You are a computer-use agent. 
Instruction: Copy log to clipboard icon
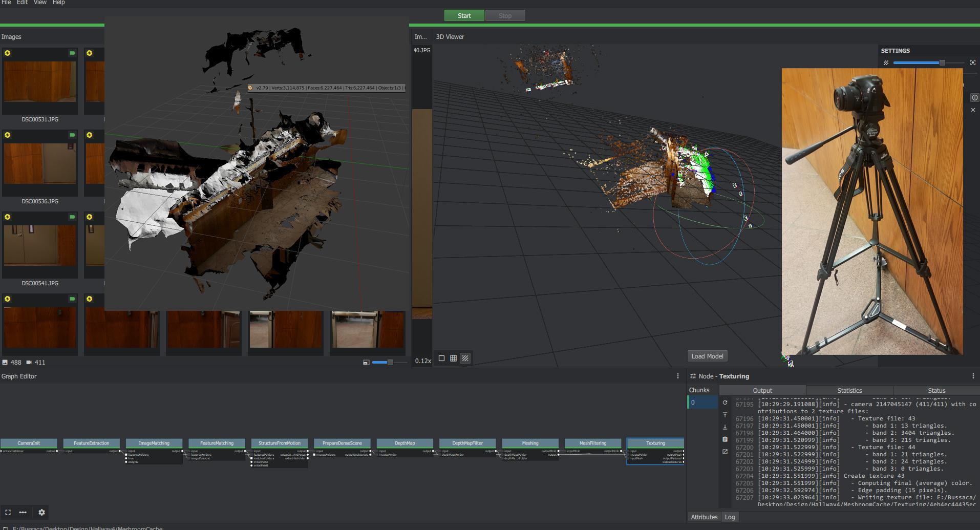coord(725,439)
